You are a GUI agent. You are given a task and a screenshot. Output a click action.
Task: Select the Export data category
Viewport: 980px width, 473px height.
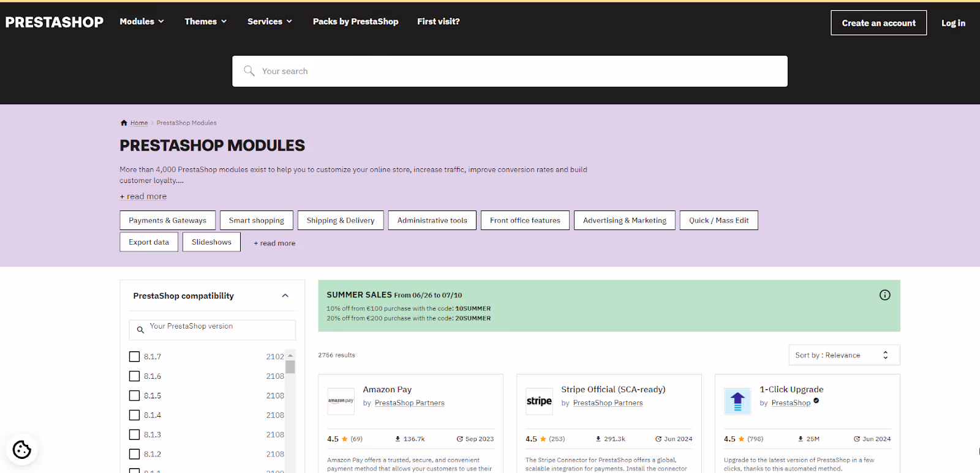tap(149, 242)
